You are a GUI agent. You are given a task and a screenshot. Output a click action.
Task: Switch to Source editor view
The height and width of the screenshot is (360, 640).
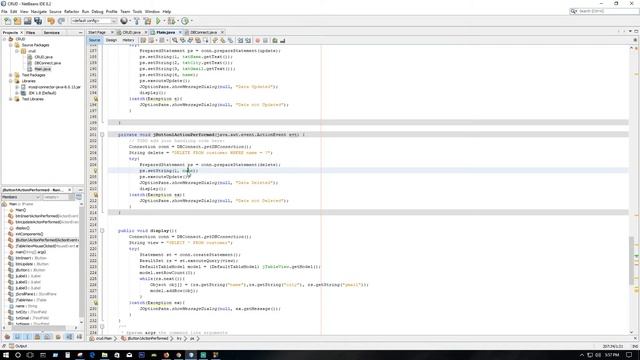pos(94,40)
